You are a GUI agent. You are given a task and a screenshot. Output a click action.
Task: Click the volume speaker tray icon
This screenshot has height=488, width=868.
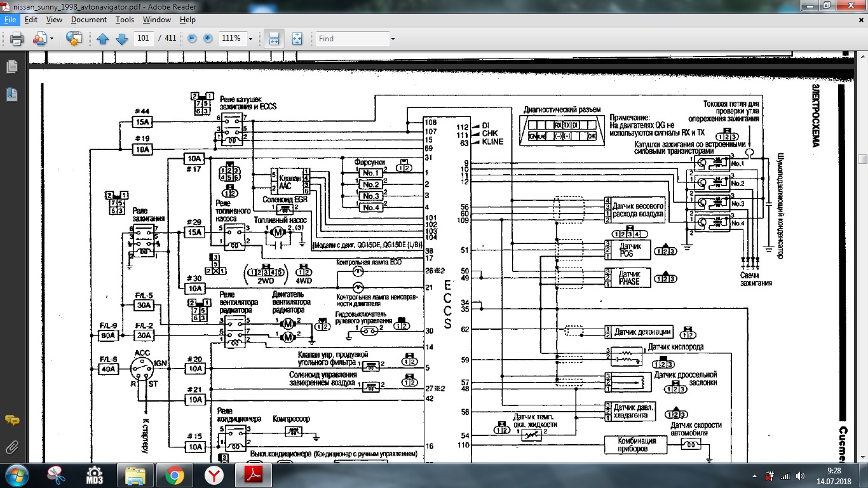[799, 476]
